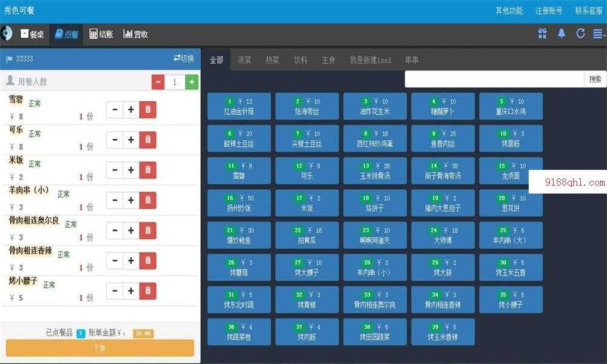Add dish 烤蔬菜卷 to order
Image resolution: width=607 pixels, height=364 pixels.
[x=239, y=332]
